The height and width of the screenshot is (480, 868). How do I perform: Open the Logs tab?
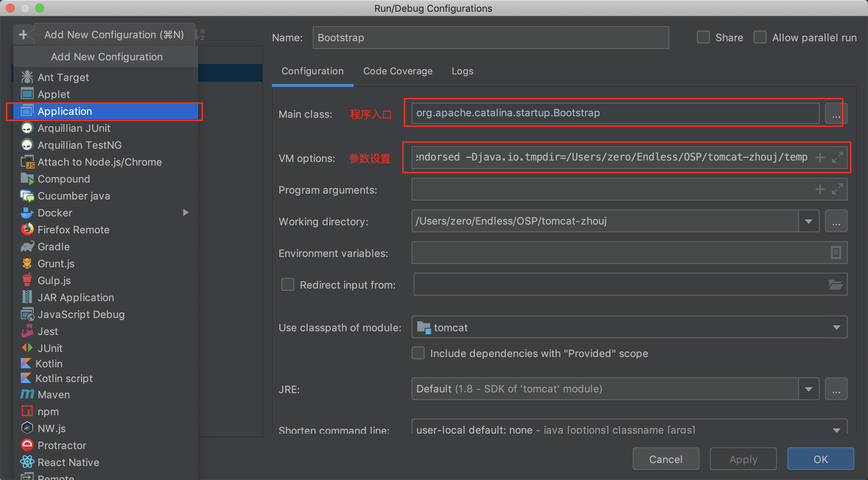coord(462,71)
